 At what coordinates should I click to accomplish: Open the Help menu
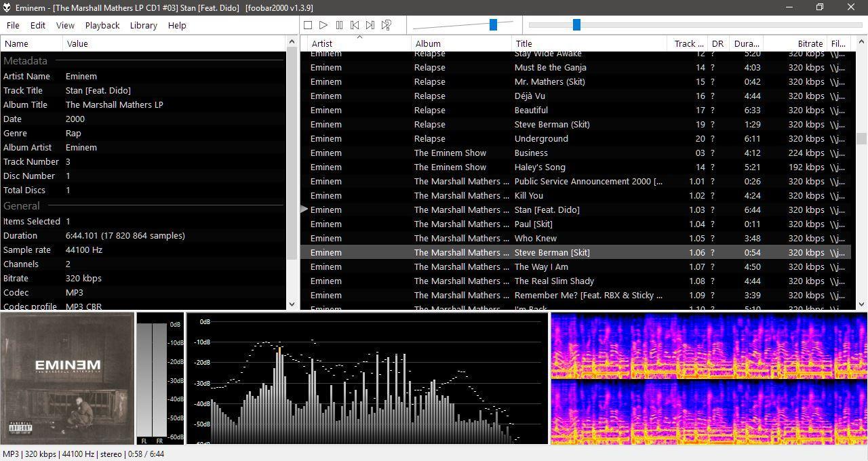[x=176, y=25]
